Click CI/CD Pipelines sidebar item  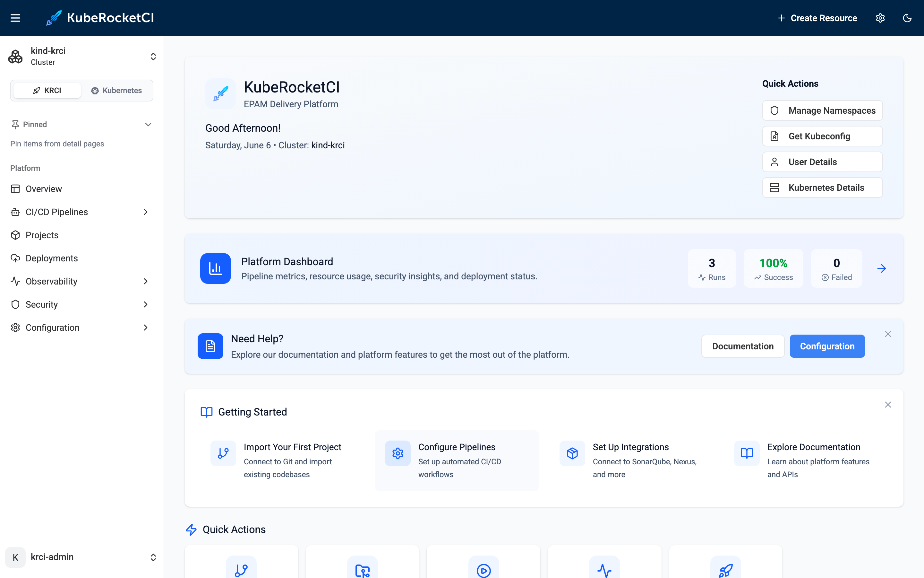point(82,212)
